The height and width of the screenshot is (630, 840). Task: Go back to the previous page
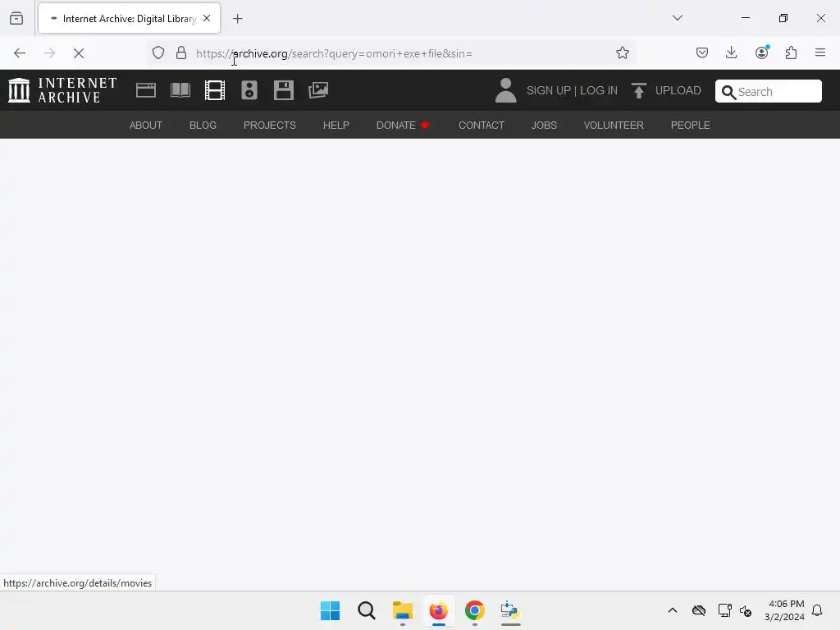[20, 53]
